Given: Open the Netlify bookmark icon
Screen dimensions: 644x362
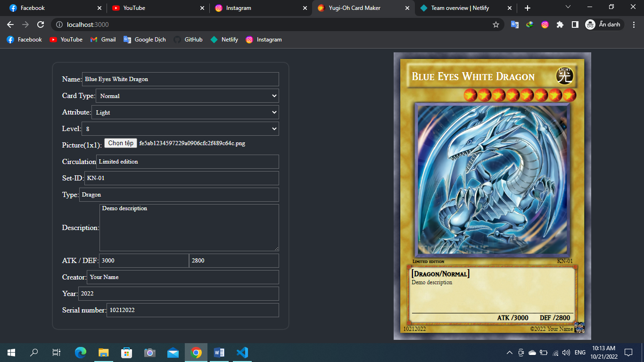Looking at the screenshot, I should pos(224,40).
